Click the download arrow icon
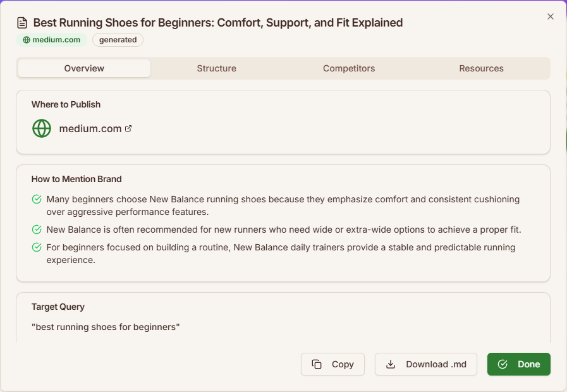This screenshot has height=392, width=567. 391,364
